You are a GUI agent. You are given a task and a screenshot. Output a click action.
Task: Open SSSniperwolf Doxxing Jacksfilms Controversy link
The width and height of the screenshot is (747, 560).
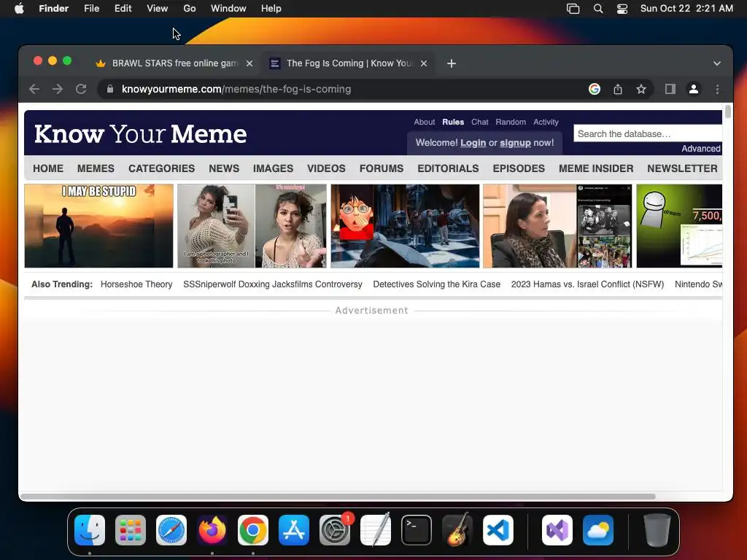(x=273, y=284)
